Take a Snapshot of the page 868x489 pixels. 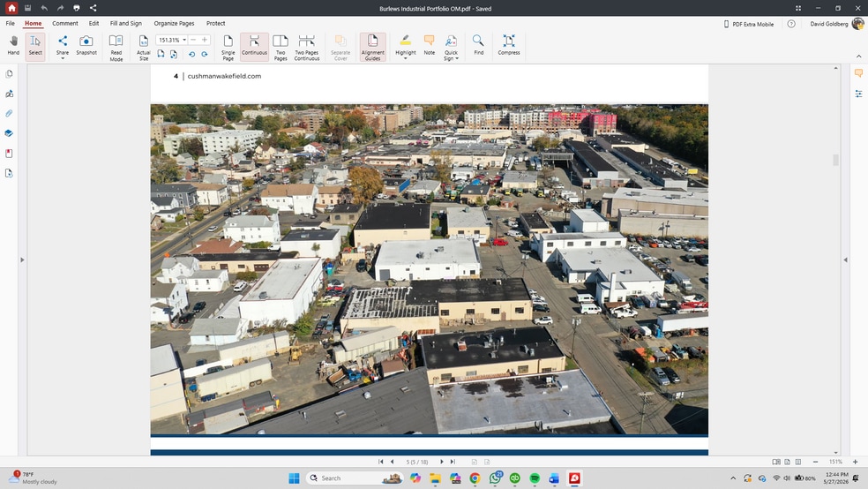[x=86, y=45]
